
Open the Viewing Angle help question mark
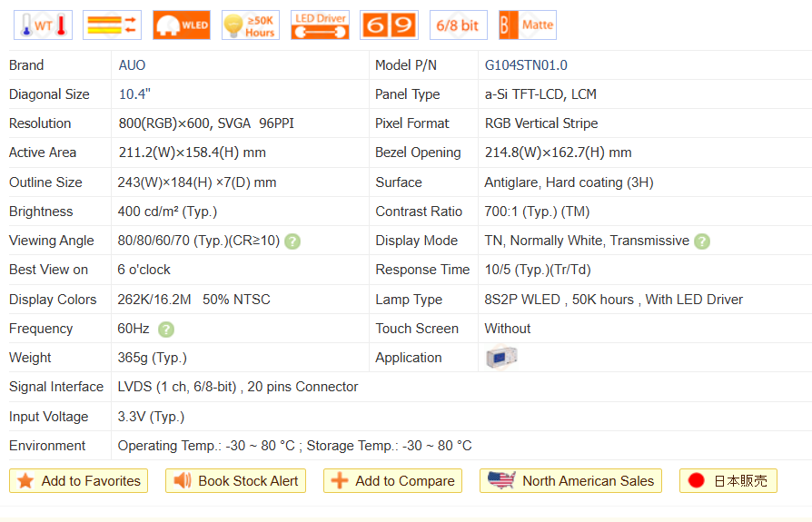(x=292, y=241)
